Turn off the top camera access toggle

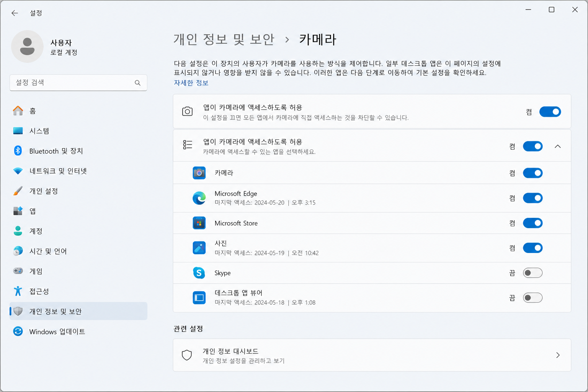coord(550,112)
